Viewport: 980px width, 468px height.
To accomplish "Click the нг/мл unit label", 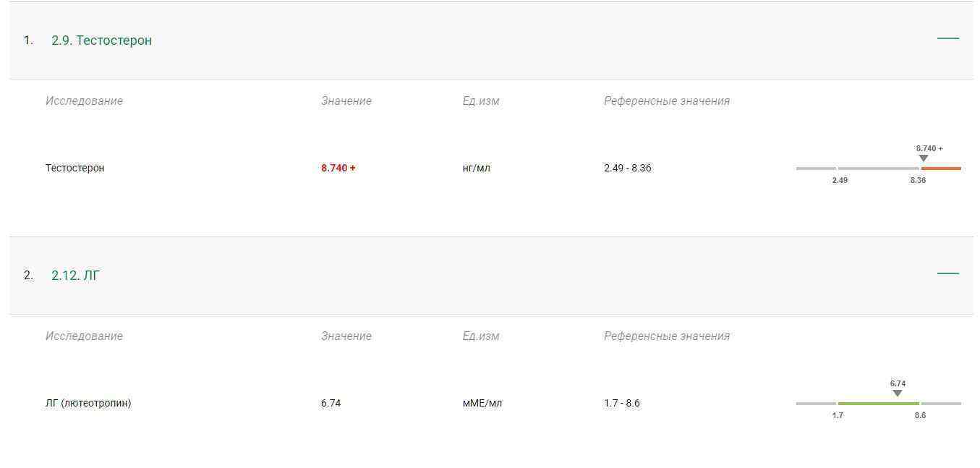I will [x=476, y=168].
